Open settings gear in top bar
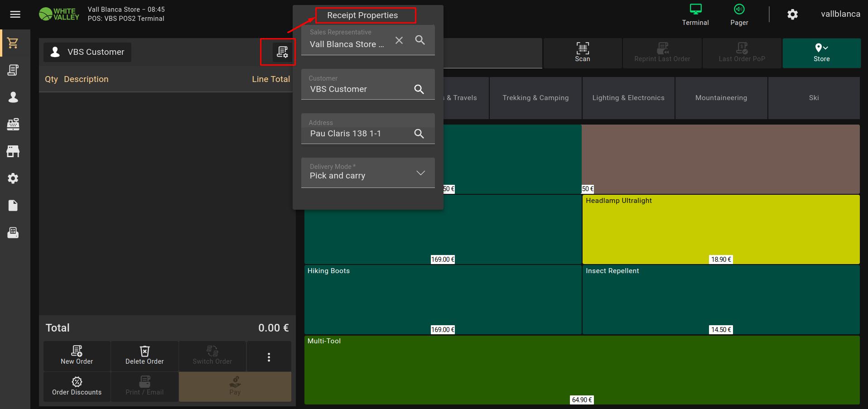868x409 pixels. (792, 14)
